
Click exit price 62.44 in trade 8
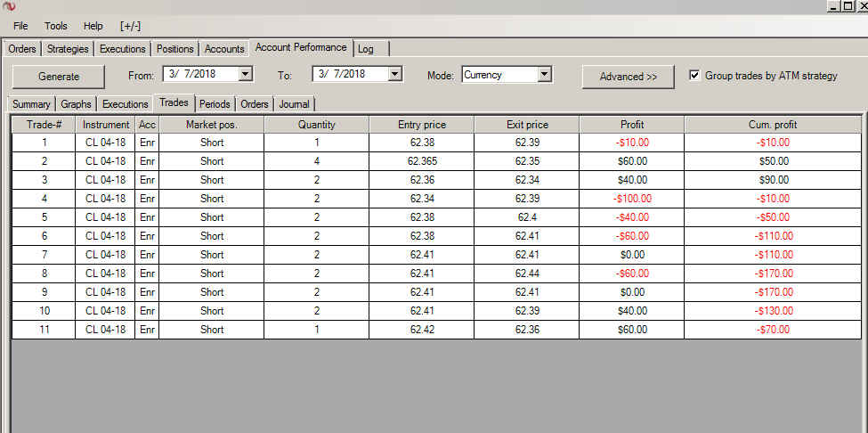pyautogui.click(x=527, y=273)
